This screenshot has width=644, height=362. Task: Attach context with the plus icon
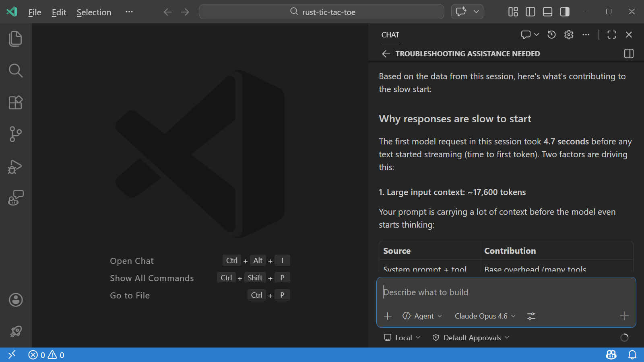pyautogui.click(x=388, y=316)
